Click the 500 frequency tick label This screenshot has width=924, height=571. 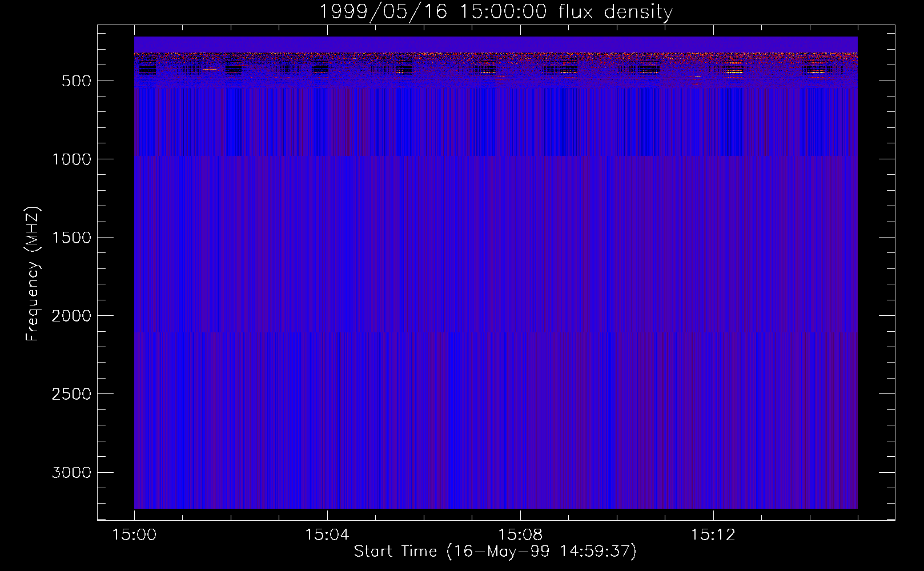tap(77, 81)
